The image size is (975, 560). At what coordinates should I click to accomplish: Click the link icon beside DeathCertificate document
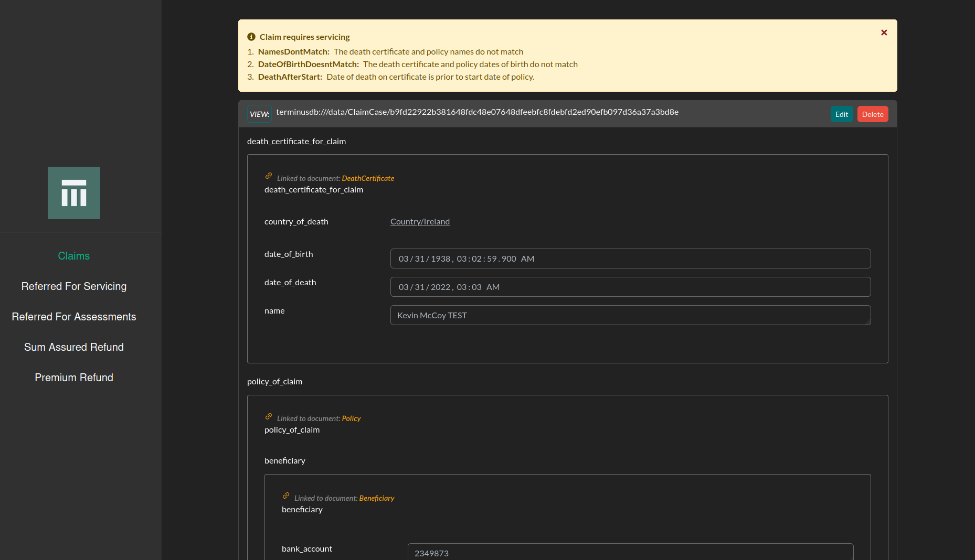(269, 176)
